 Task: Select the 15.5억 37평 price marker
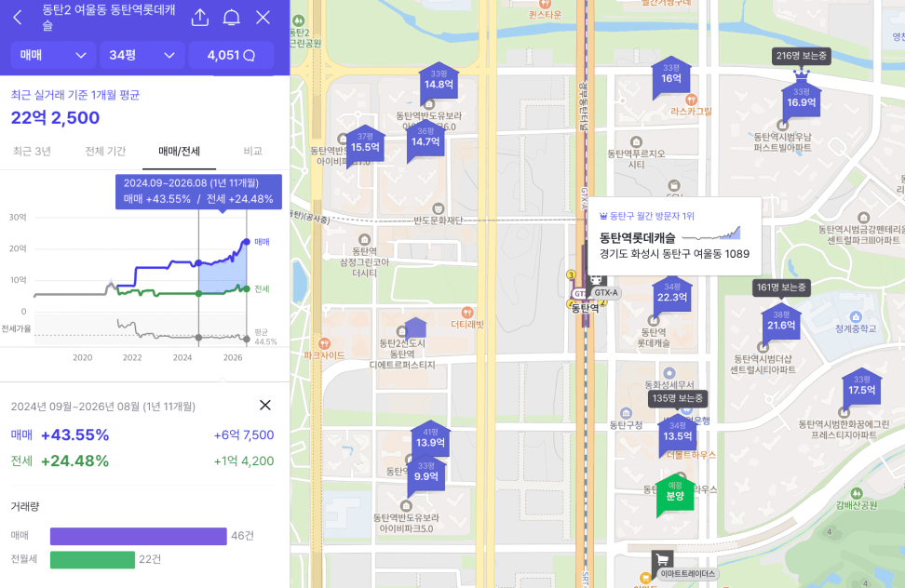tap(365, 143)
